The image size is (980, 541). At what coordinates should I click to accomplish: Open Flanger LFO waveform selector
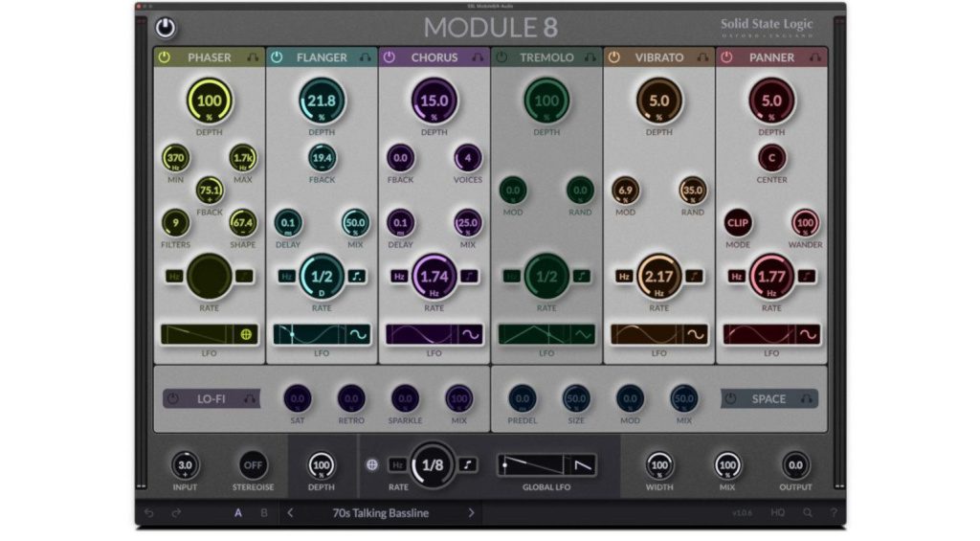(359, 334)
